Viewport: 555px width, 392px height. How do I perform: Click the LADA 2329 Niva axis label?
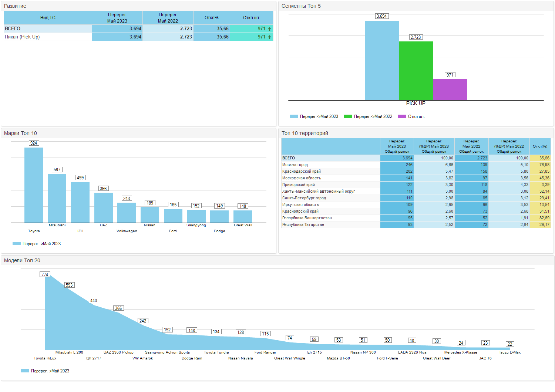coord(412,352)
